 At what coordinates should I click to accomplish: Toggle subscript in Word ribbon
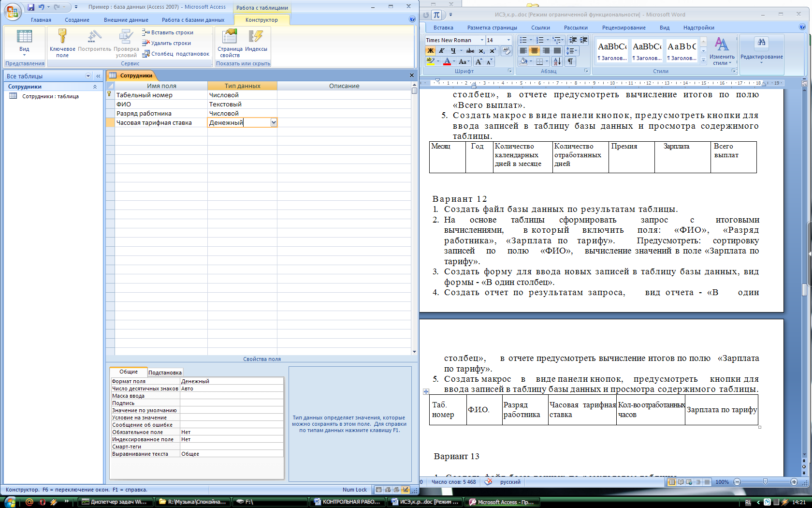481,51
